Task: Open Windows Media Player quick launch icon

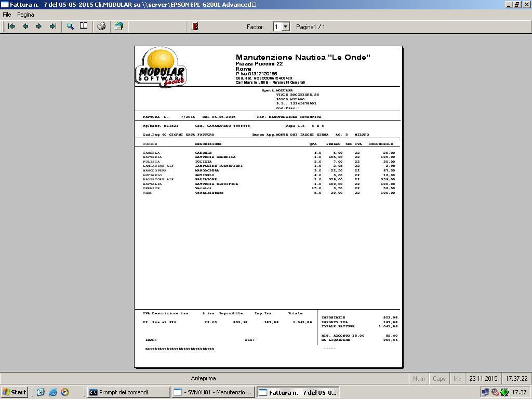Action: tap(64, 392)
